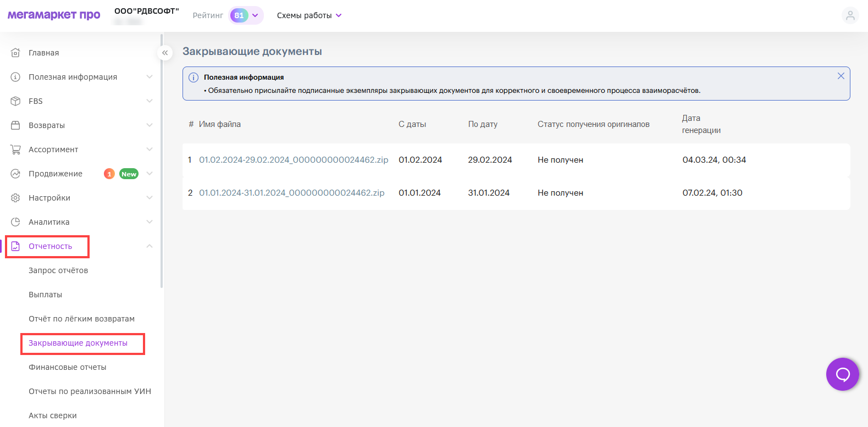The height and width of the screenshot is (427, 868).
Task: Click Не получен status in row 1
Action: (560, 160)
